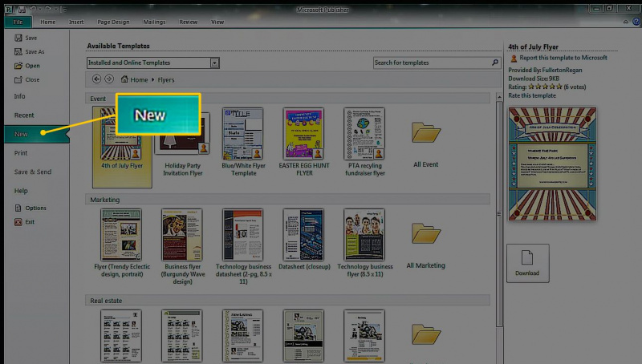
Task: Switch to the Home ribbon tab
Action: [x=48, y=22]
